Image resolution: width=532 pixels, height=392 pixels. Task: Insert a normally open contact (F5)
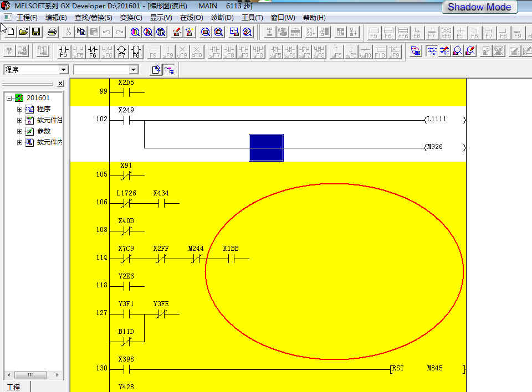pos(64,52)
